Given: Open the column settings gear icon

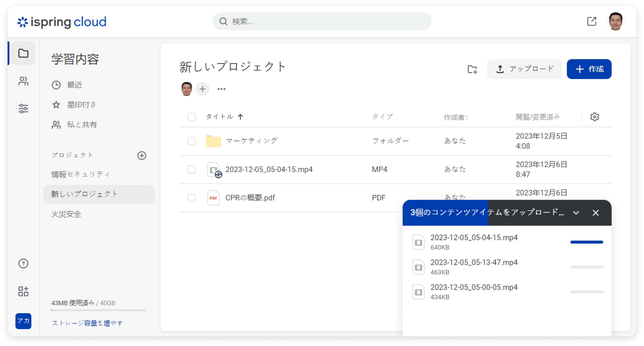Looking at the screenshot, I should pyautogui.click(x=594, y=117).
